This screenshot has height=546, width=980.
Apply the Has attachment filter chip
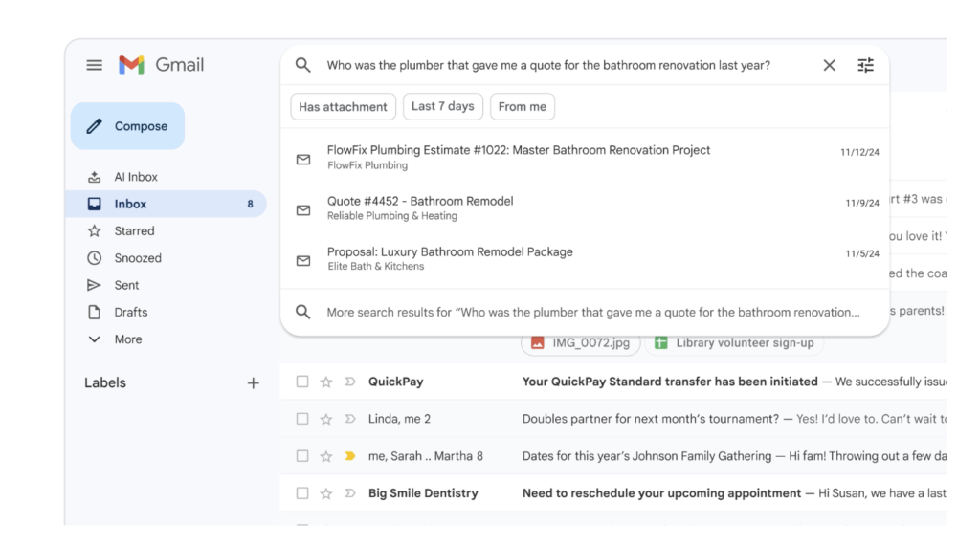(344, 107)
